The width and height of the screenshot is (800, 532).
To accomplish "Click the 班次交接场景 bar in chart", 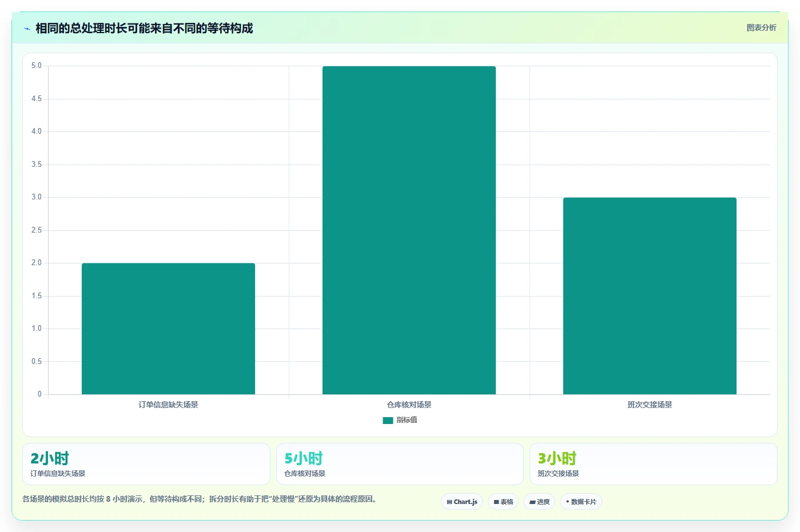I will pos(650,296).
